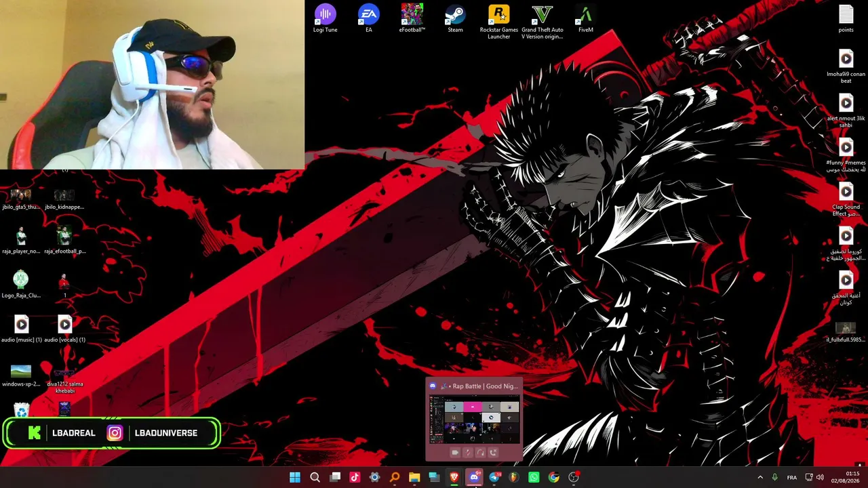Click the Discord taskbar icon
This screenshot has height=488, width=868.
click(x=474, y=477)
